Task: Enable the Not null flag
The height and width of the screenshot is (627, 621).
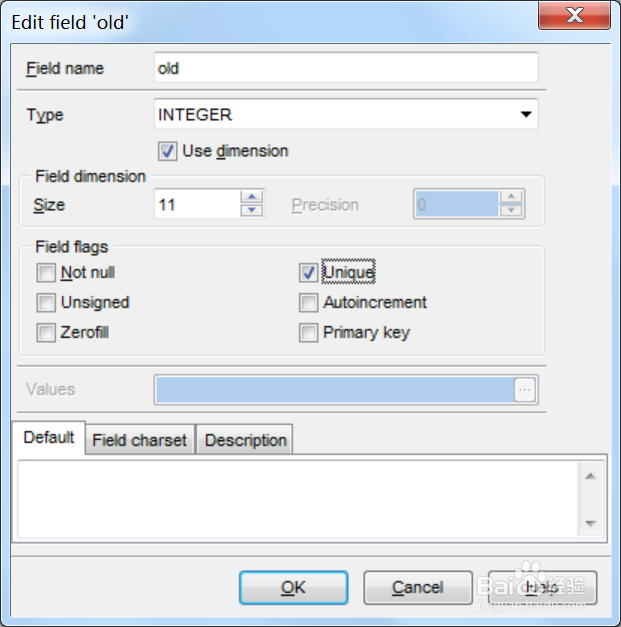Action: click(x=46, y=273)
